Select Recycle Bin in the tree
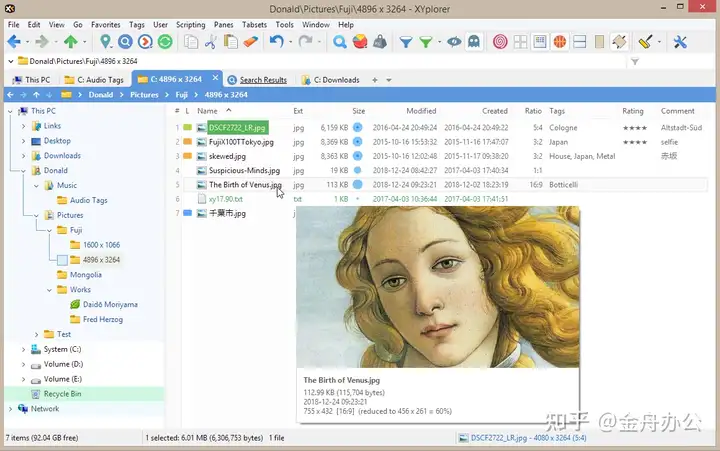Viewport: 720px width, 451px height. (x=62, y=394)
